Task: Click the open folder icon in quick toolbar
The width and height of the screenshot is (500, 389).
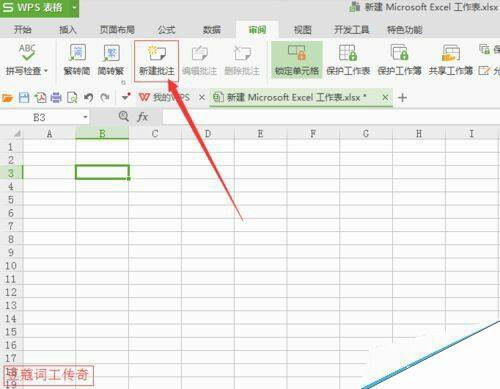Action: pyautogui.click(x=7, y=98)
